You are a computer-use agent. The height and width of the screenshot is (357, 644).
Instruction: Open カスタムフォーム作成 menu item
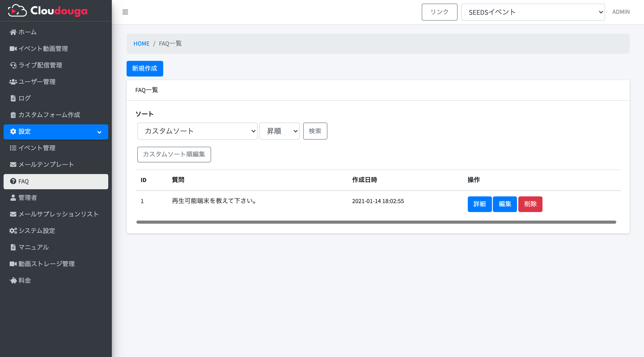(56, 115)
